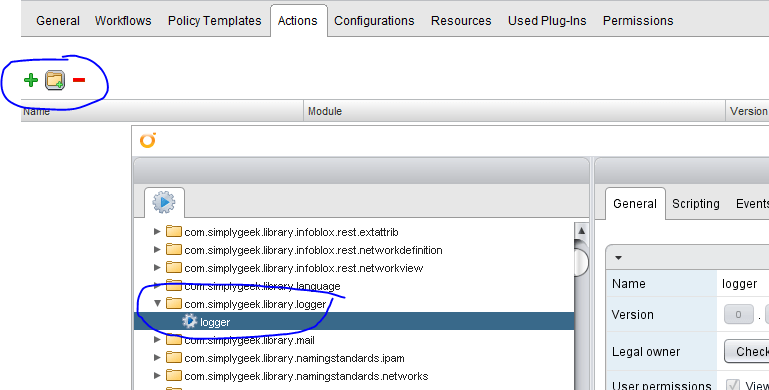Expand the namingstandards.networks module
Viewport: 769px width, 390px height.
coord(157,376)
